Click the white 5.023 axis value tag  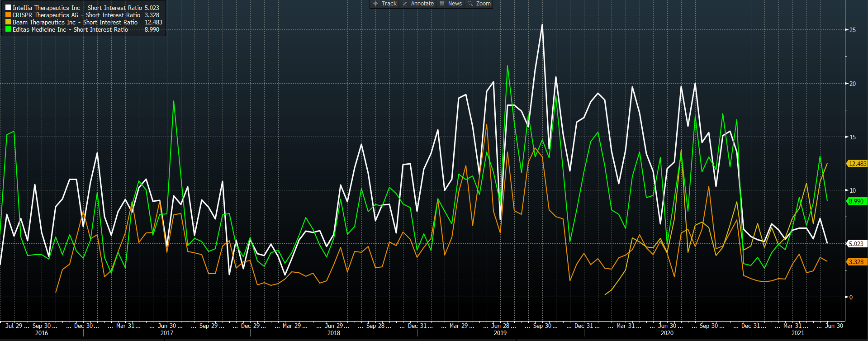coord(856,244)
